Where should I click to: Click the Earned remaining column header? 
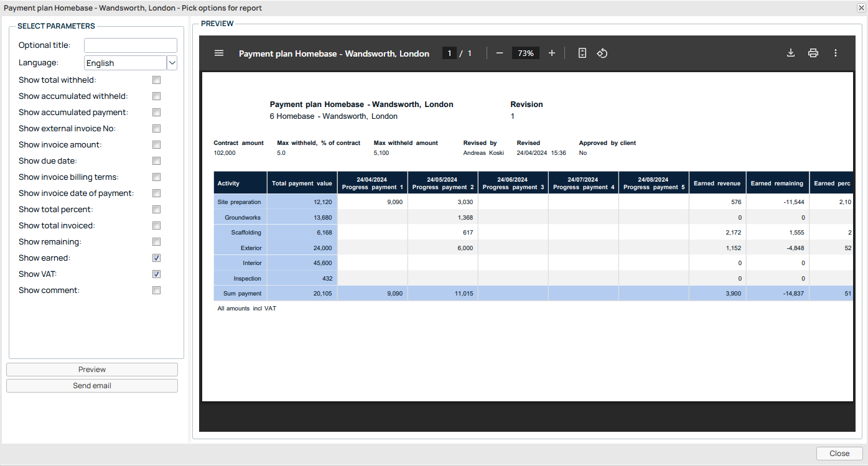pyautogui.click(x=778, y=183)
